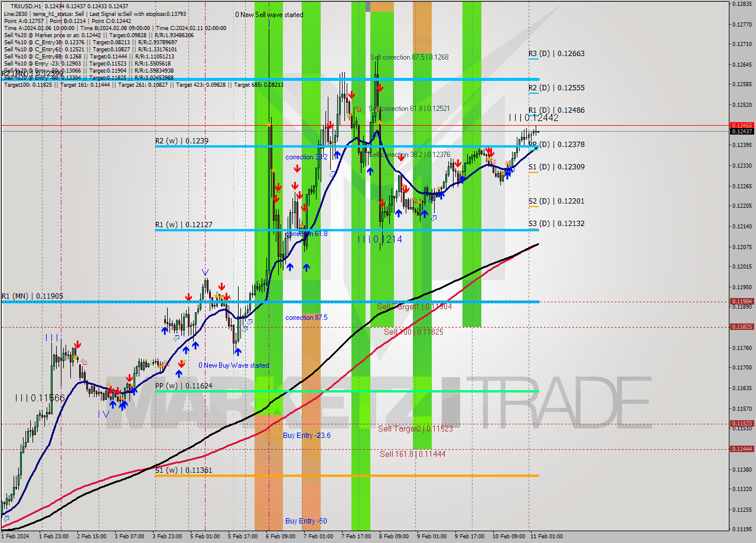
Task: Click the R1 (w) | 0.12127 weekly label
Action: pyautogui.click(x=184, y=225)
